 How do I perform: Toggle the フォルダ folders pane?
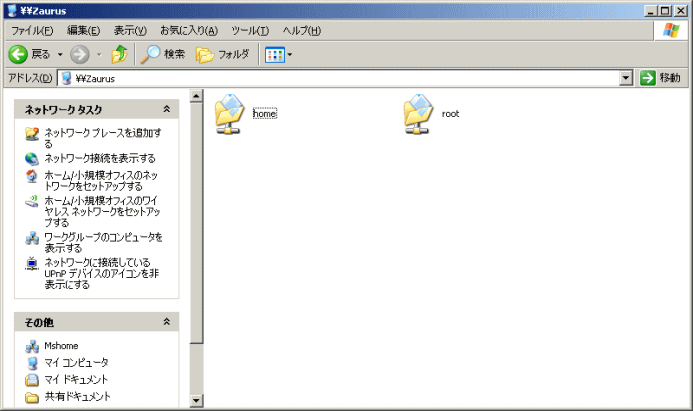[222, 54]
